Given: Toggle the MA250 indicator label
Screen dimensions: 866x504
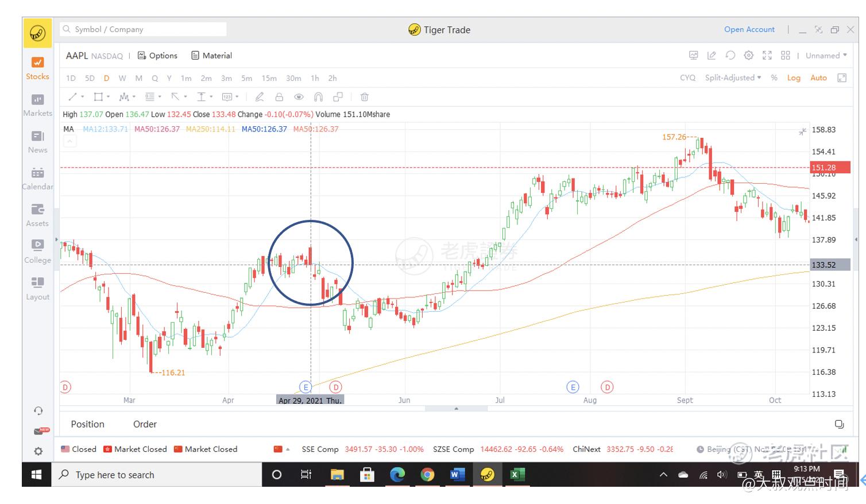Looking at the screenshot, I should click(x=211, y=129).
